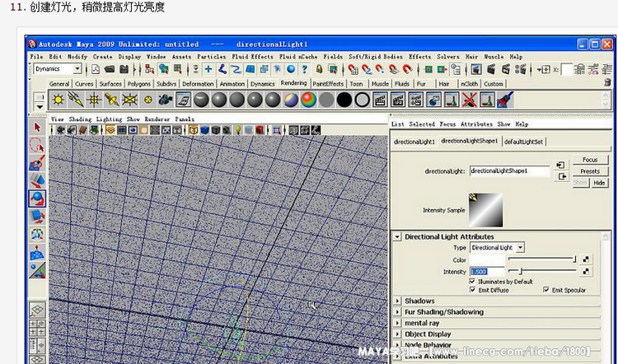Click the Hide button
Screen dimensions: 618x364
pyautogui.click(x=599, y=183)
